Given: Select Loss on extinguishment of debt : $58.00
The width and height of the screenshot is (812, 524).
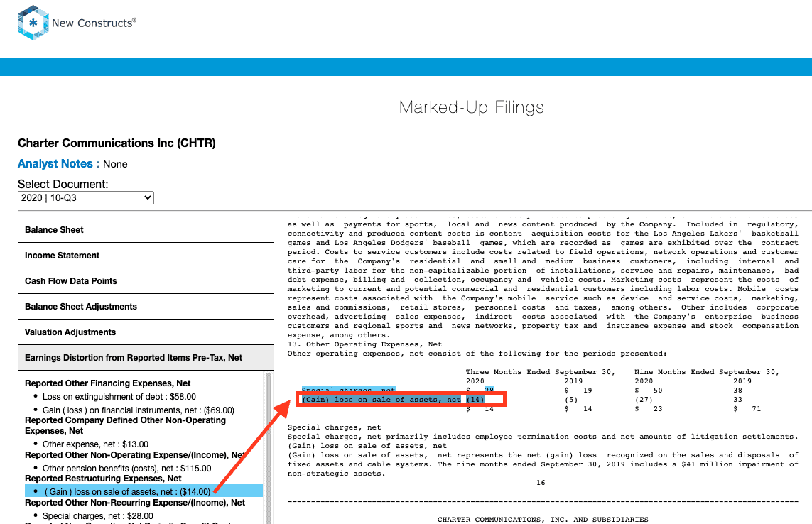Looking at the screenshot, I should click(119, 397).
